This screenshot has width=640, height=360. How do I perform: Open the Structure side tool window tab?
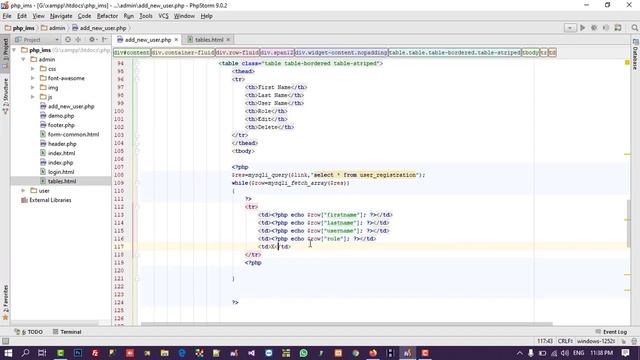click(5, 96)
